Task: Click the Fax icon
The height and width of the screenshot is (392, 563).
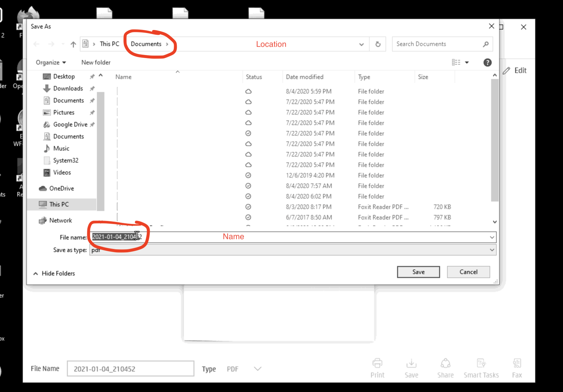Action: point(517,363)
